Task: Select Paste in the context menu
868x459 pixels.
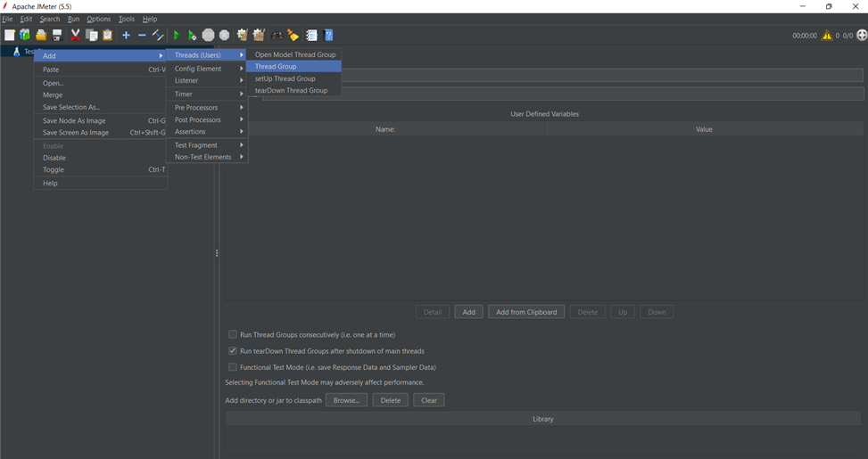Action: (101, 70)
